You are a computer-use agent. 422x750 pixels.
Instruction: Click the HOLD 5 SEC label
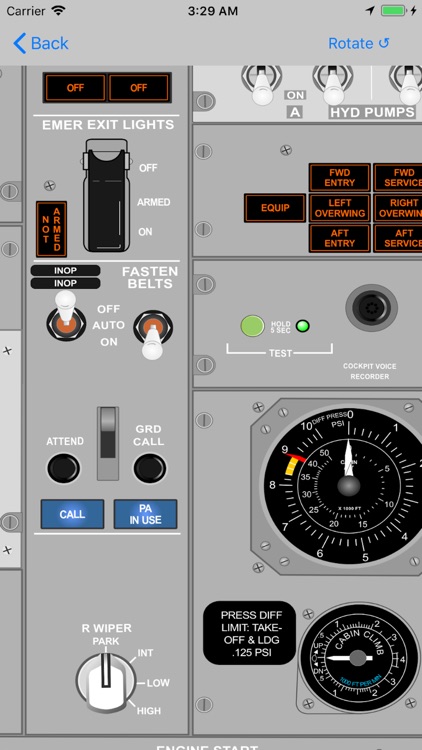coord(280,327)
